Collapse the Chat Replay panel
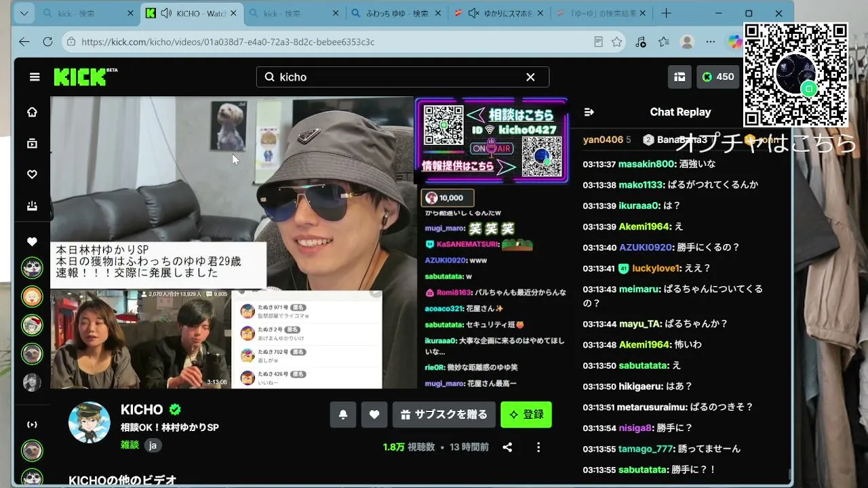This screenshot has width=868, height=488. pyautogui.click(x=589, y=112)
